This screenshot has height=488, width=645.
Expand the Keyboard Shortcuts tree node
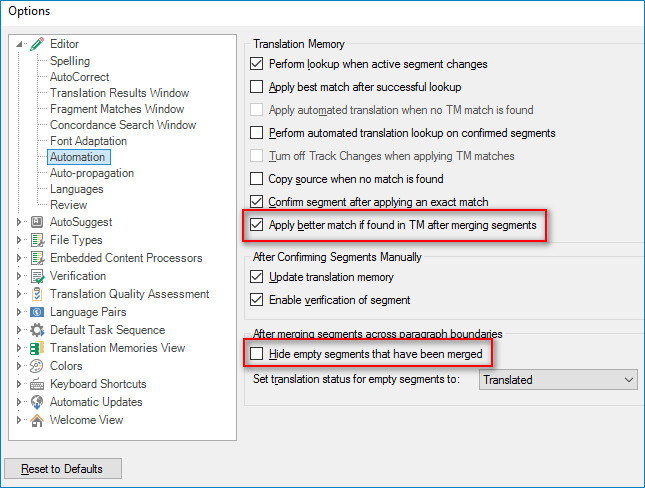[x=22, y=384]
